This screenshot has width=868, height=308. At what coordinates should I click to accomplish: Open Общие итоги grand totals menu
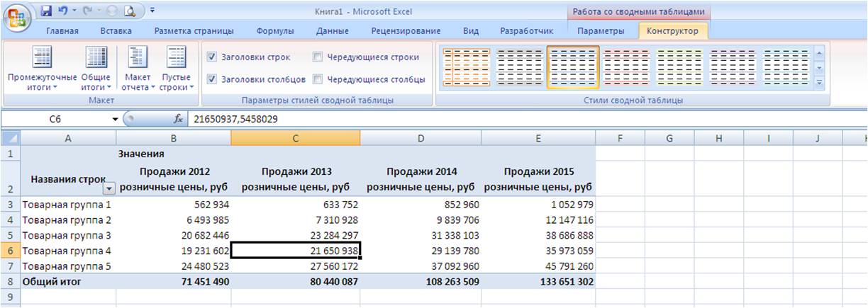click(96, 69)
